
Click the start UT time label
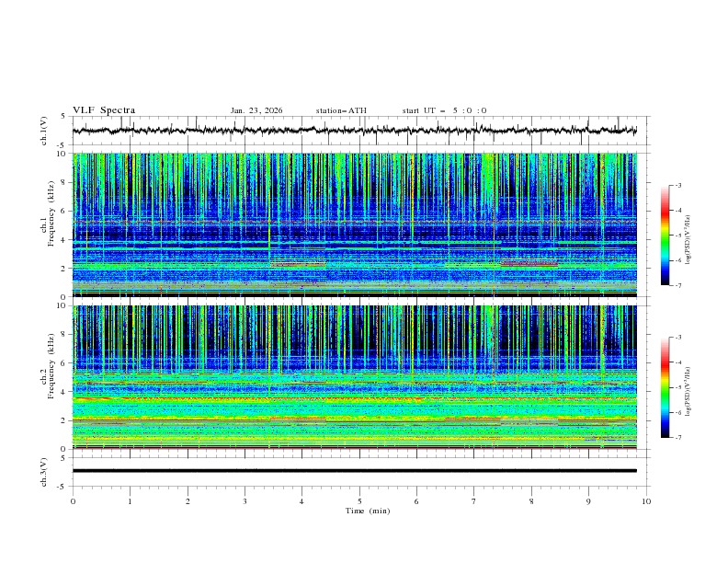pos(444,110)
